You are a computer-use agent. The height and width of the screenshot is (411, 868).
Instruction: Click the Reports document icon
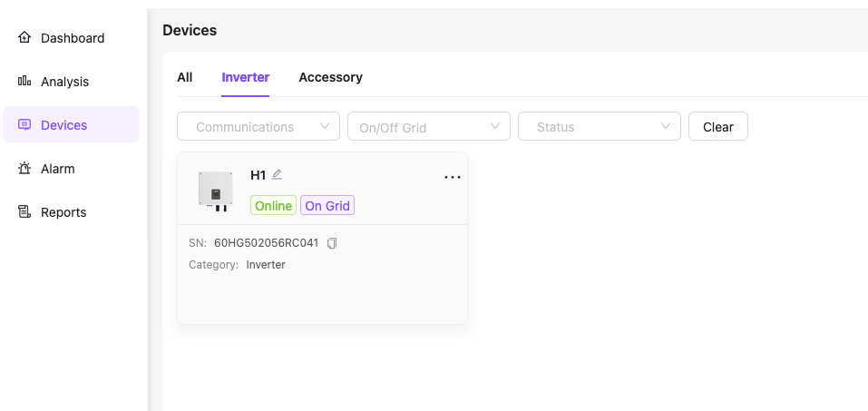click(24, 212)
